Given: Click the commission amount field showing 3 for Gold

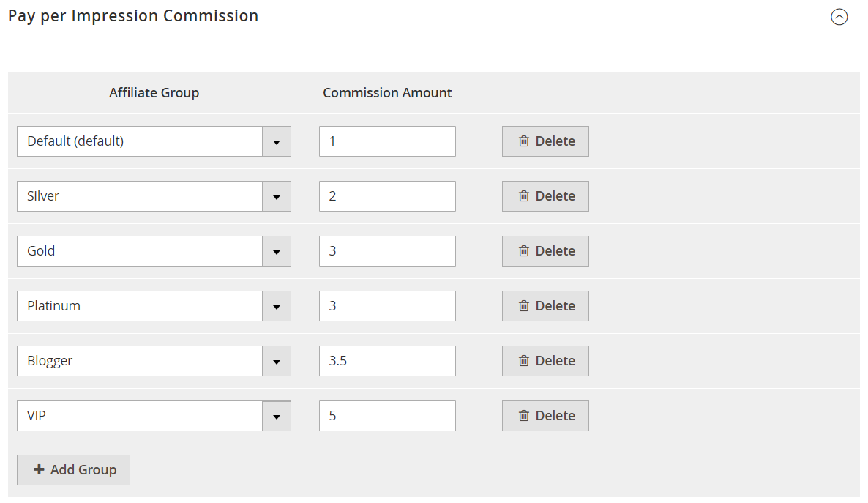Looking at the screenshot, I should pos(386,250).
